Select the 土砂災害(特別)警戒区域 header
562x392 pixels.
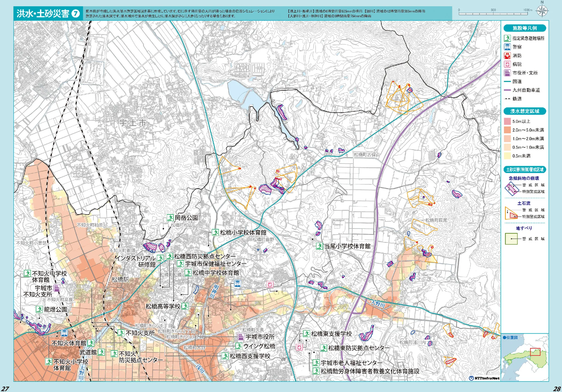(525, 169)
